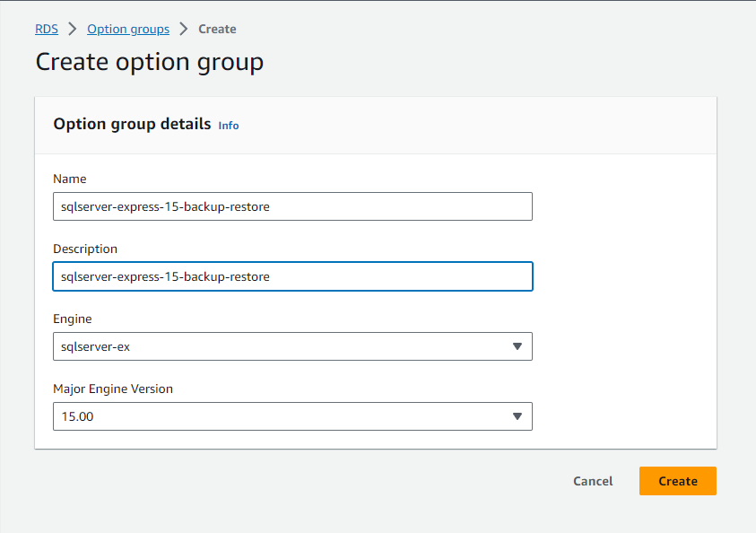Open the RDS breadcrumb link
The width and height of the screenshot is (756, 533).
(47, 29)
